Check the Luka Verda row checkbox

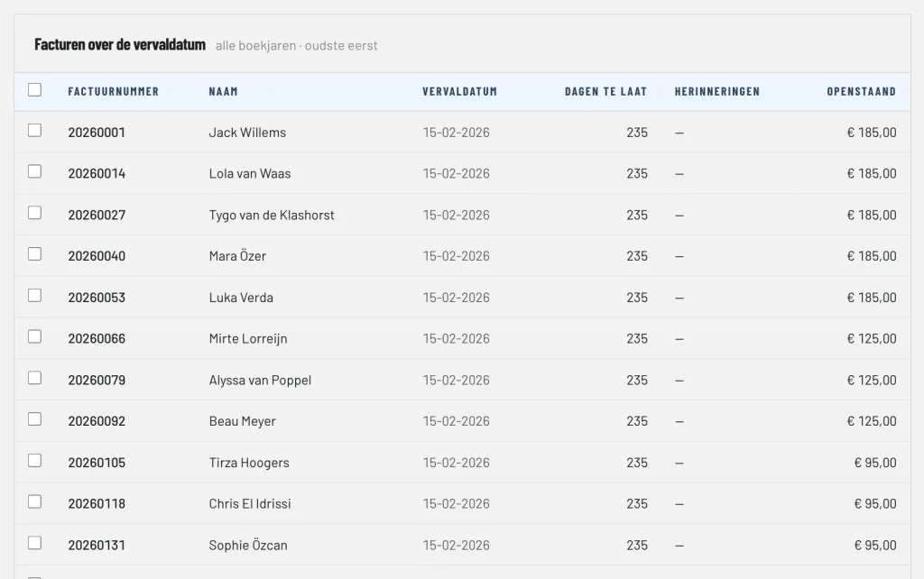click(x=35, y=295)
